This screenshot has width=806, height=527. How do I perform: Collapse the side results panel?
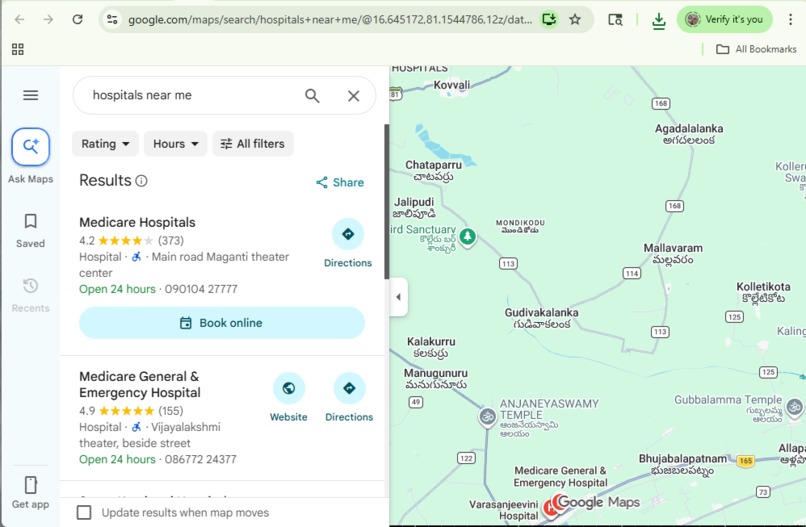pos(398,297)
